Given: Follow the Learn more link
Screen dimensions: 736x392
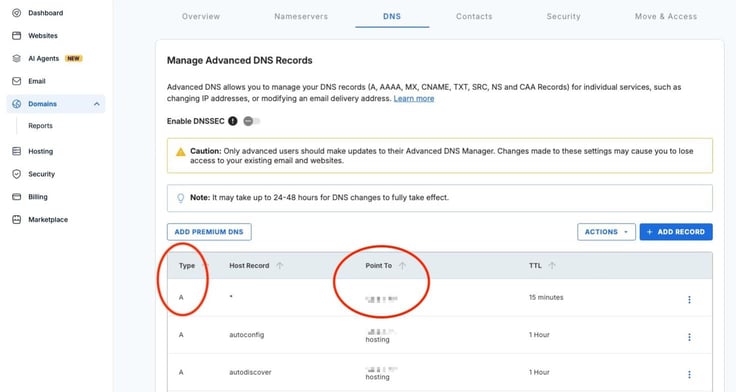Looking at the screenshot, I should point(414,99).
